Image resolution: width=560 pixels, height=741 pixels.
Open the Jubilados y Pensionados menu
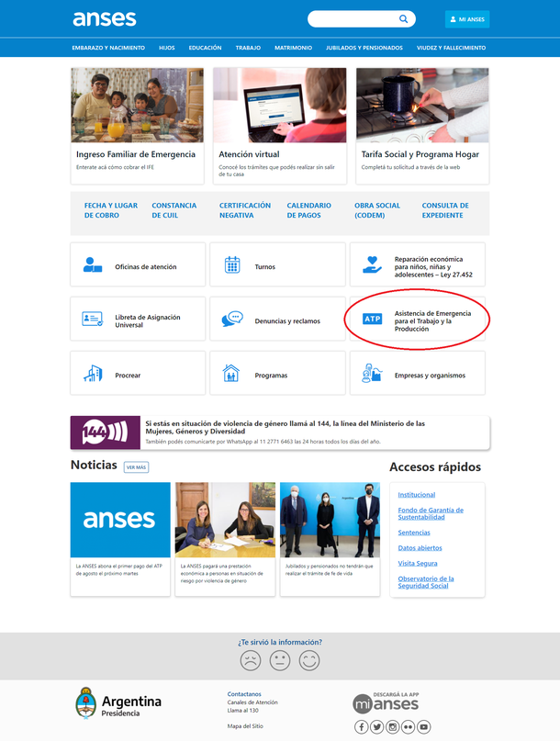(364, 48)
